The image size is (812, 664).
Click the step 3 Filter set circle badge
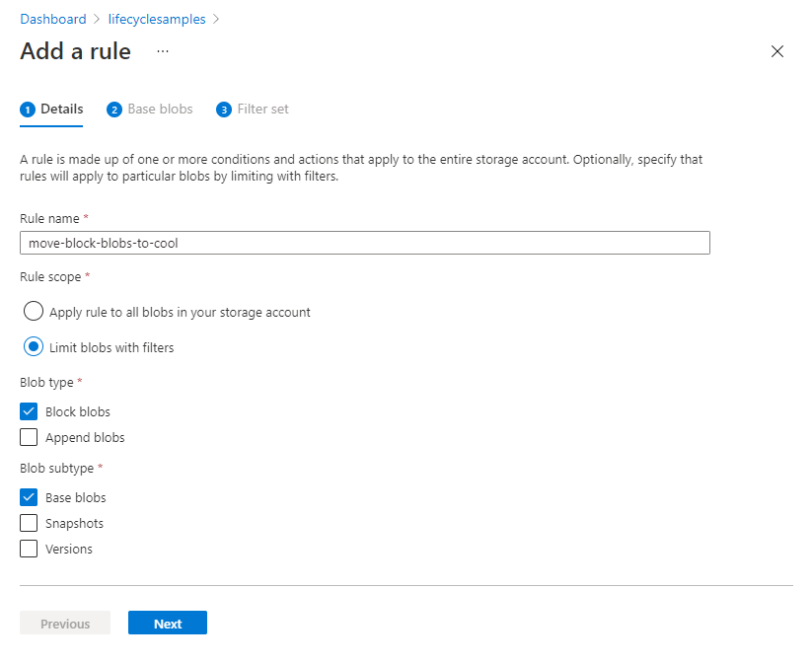(x=226, y=109)
